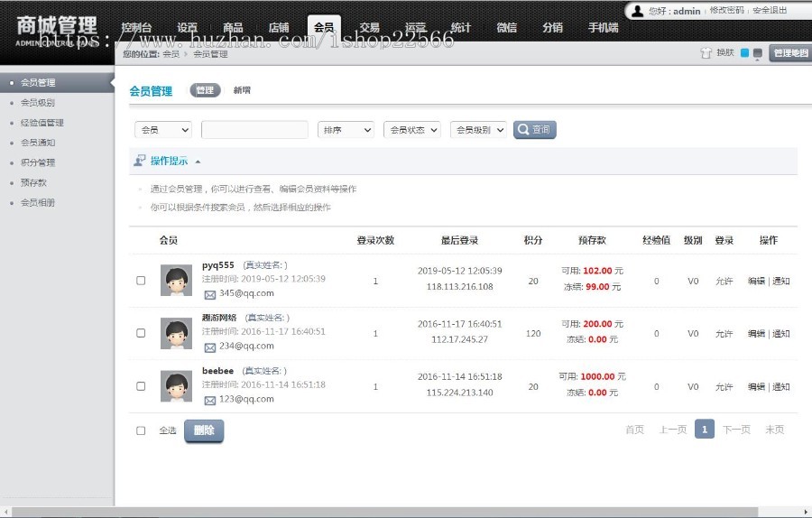
Task: Open the 交易 top navigation tab
Action: coord(368,28)
